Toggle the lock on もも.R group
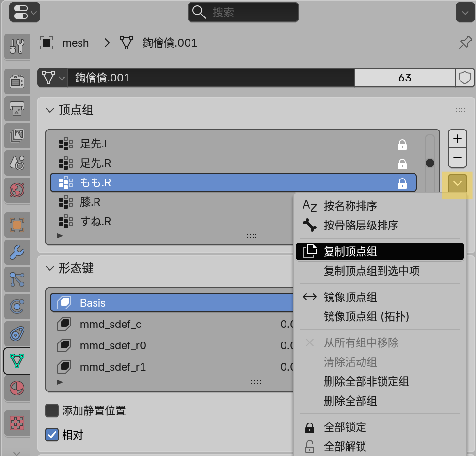The width and height of the screenshot is (476, 456). [402, 183]
